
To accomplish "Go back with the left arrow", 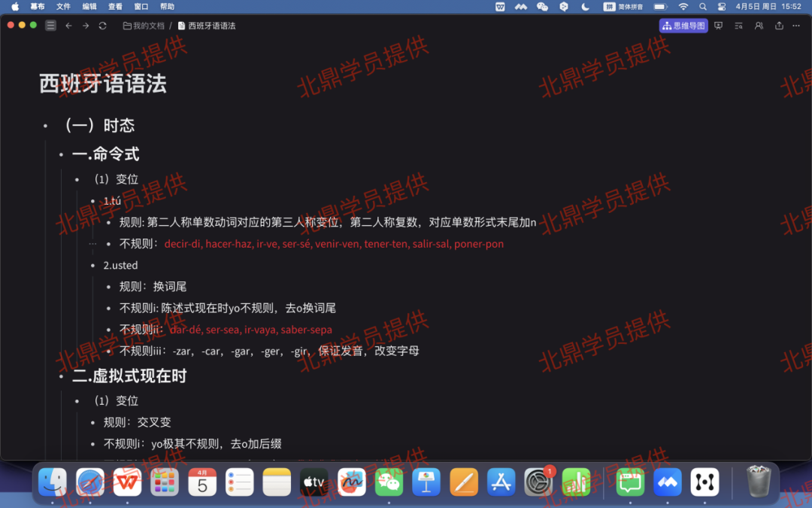I will (x=68, y=26).
